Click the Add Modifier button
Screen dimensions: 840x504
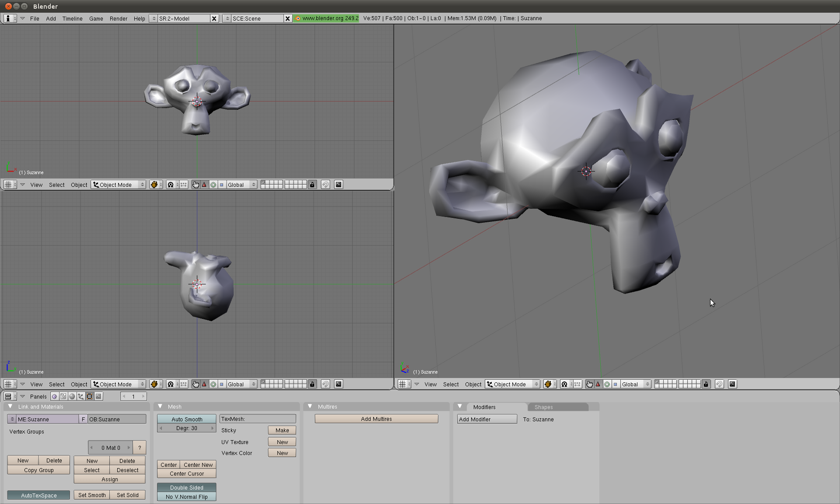pos(487,419)
